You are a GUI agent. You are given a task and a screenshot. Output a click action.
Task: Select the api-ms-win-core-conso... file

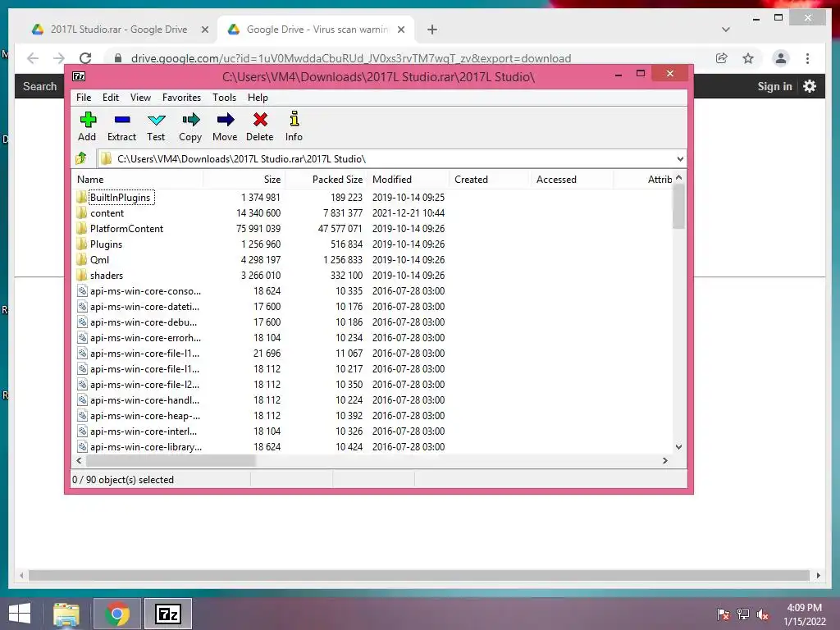pos(145,291)
